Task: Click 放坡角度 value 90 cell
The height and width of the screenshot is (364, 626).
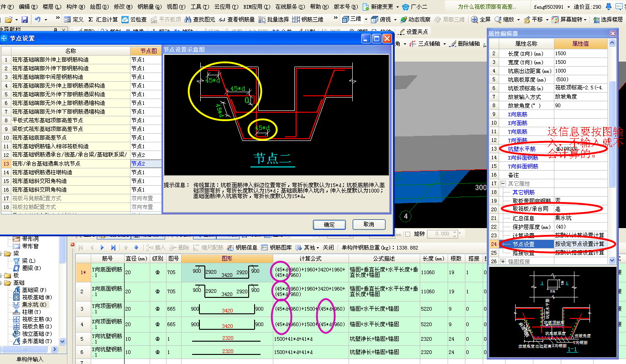Action: click(581, 105)
